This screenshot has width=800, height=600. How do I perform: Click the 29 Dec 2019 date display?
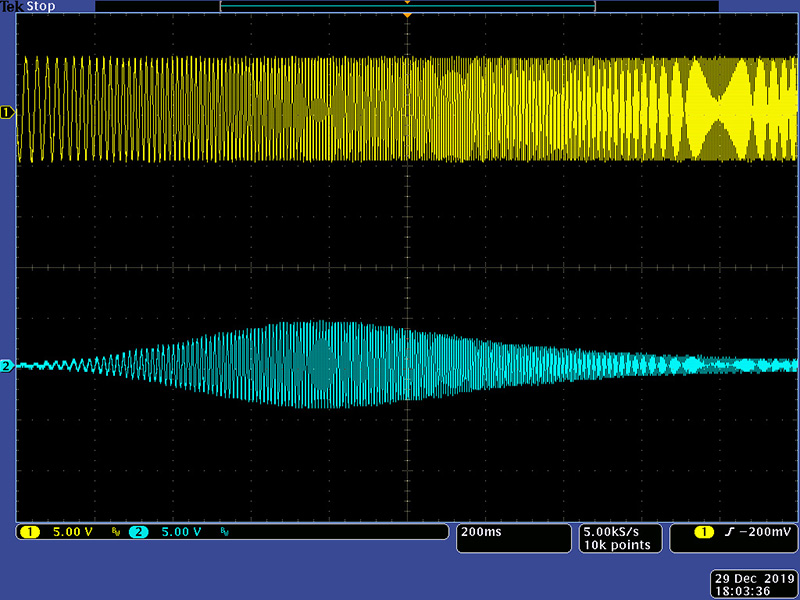tap(750, 578)
